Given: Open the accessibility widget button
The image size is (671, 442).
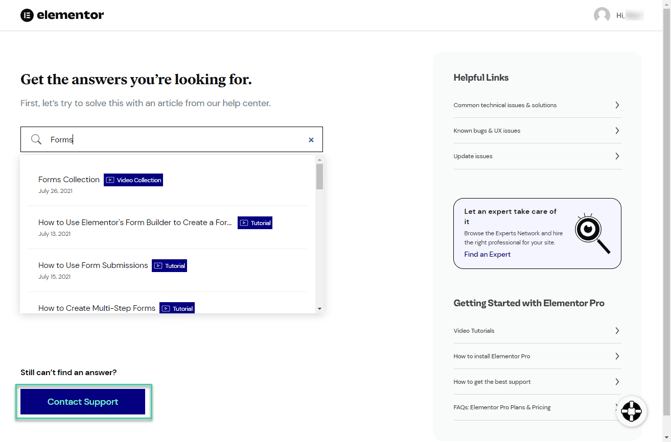Looking at the screenshot, I should [631, 411].
